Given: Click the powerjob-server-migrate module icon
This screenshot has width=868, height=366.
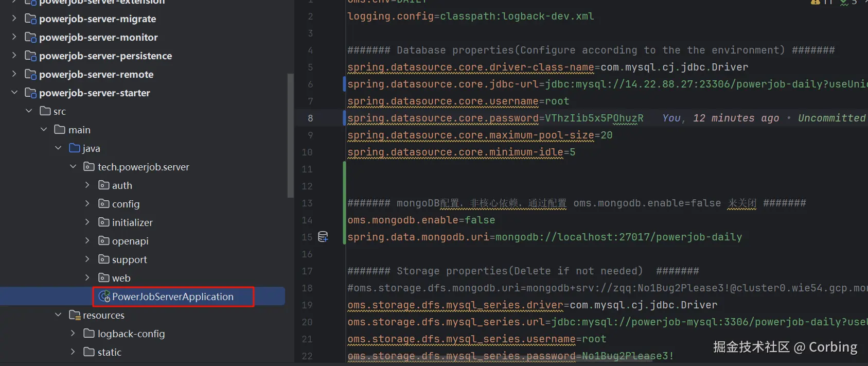Looking at the screenshot, I should (x=31, y=19).
